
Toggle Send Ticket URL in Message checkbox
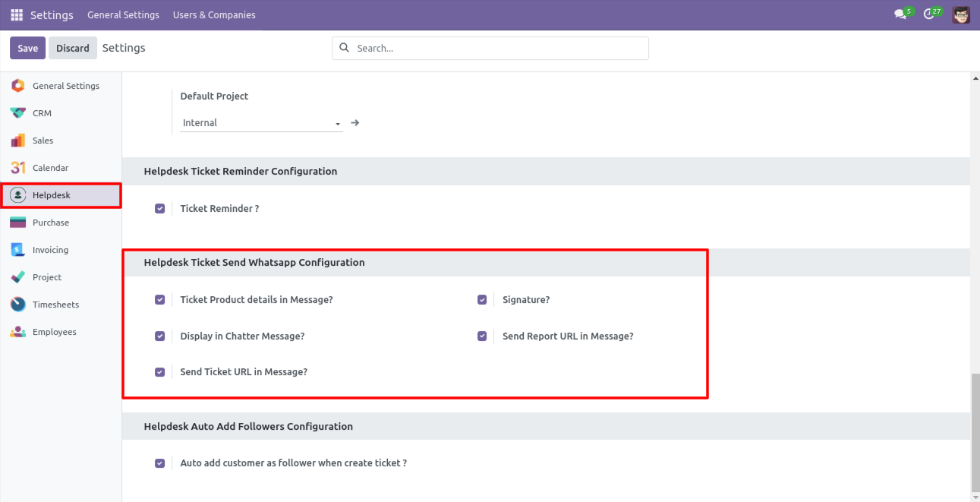159,372
